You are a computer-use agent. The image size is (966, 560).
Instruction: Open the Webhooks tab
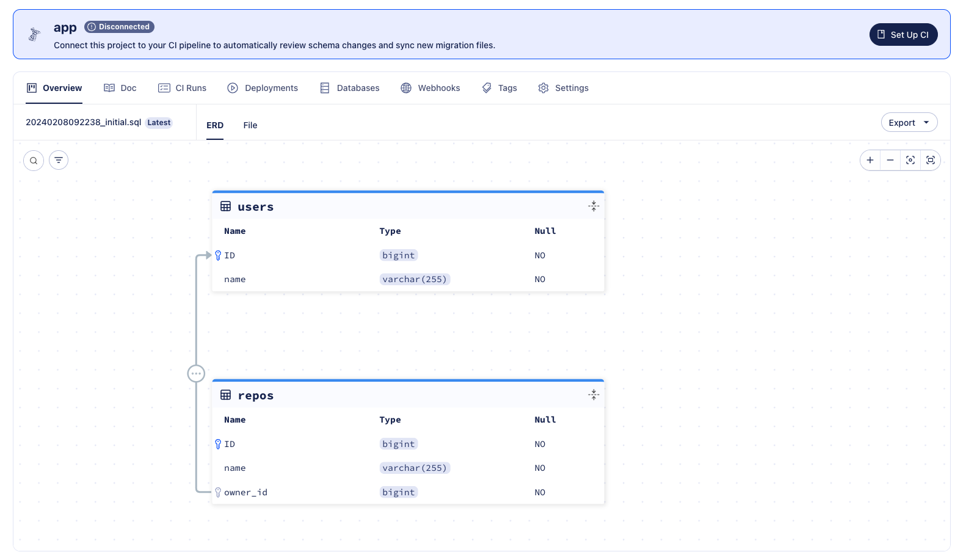click(x=430, y=88)
